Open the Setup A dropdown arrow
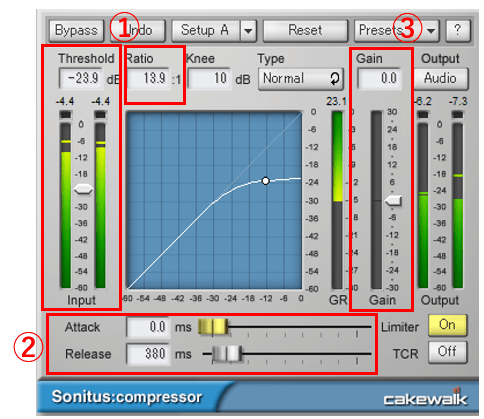This screenshot has height=419, width=484. 248,30
